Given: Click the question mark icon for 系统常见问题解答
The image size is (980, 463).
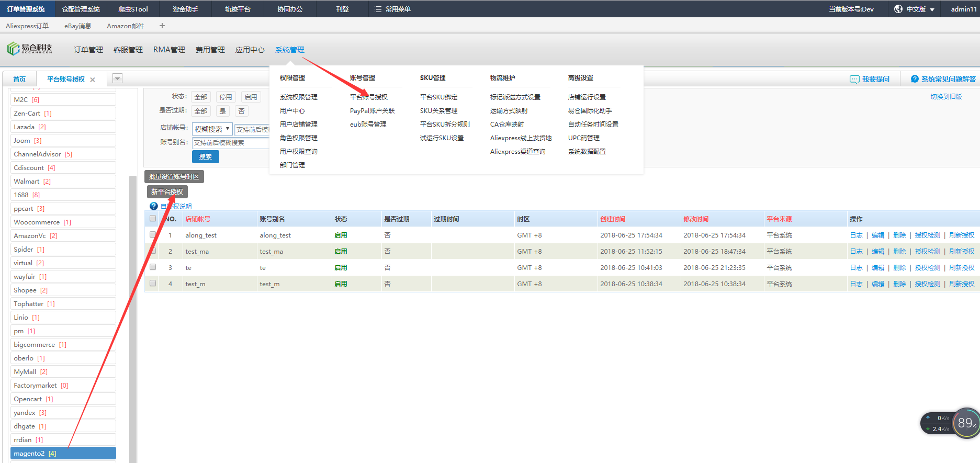Looking at the screenshot, I should coord(915,79).
